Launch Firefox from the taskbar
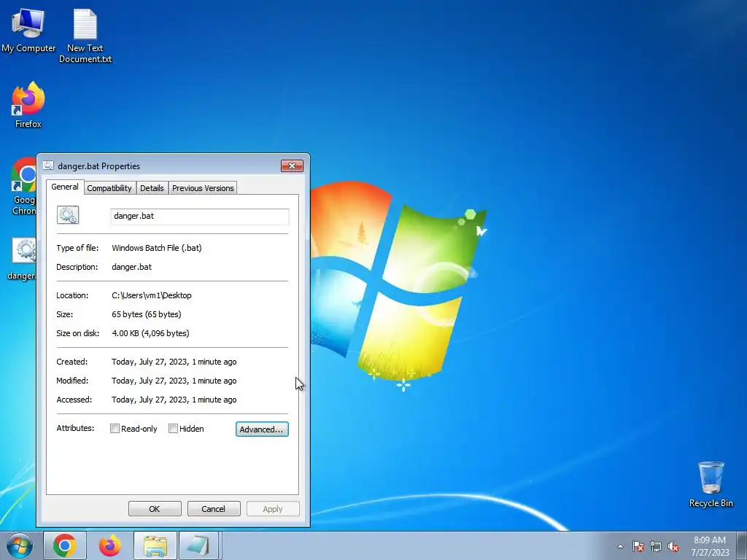 coord(110,545)
